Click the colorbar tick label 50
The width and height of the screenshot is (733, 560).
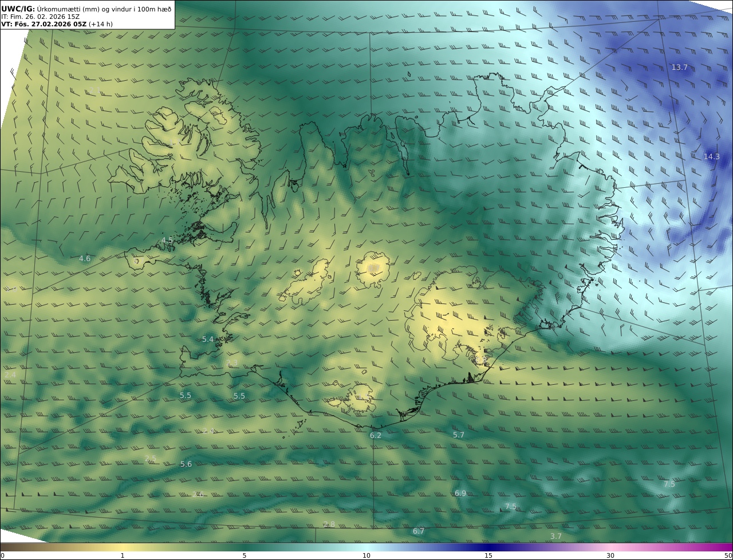tap(728, 555)
